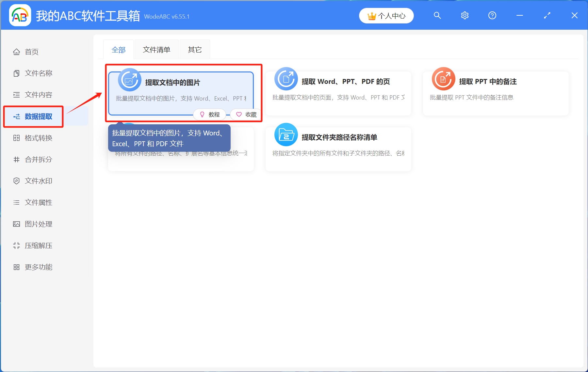Click the 个人中心 button

point(386,15)
